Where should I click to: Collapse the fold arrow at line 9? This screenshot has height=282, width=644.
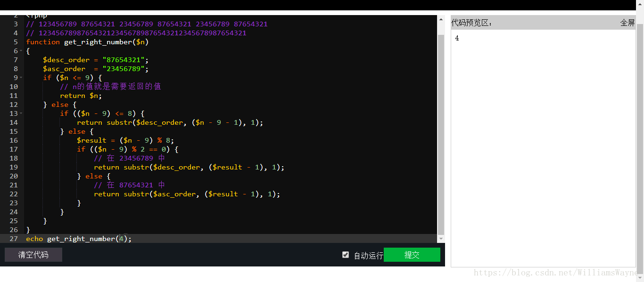[22, 78]
